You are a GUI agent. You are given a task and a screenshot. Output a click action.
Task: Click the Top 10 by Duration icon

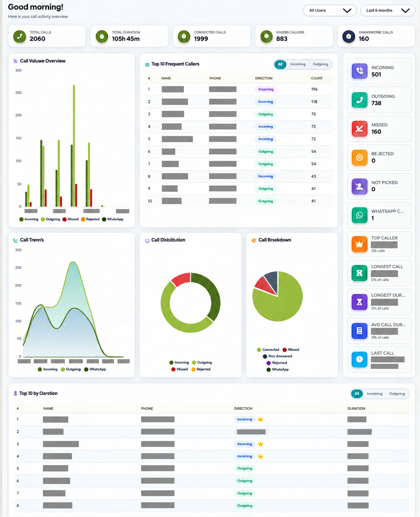coord(15,393)
